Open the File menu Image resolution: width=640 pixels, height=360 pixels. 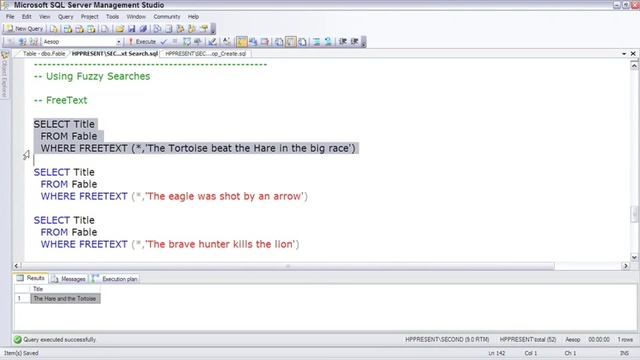(x=10, y=17)
